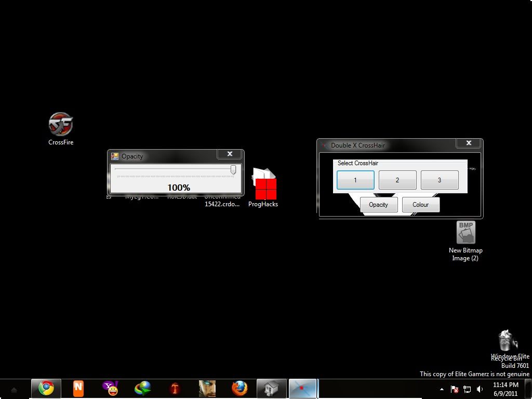Click the orange N taskbar icon
The width and height of the screenshot is (532, 399).
click(78, 388)
